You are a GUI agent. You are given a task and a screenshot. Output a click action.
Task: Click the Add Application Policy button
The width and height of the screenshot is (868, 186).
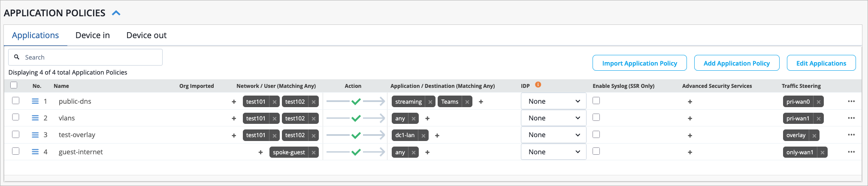(x=736, y=63)
